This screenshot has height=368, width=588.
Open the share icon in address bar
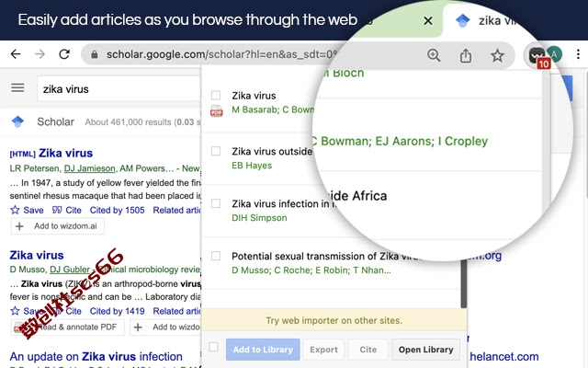pyautogui.click(x=466, y=55)
